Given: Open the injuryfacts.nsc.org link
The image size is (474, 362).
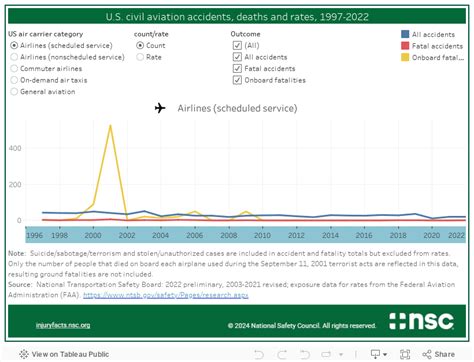Looking at the screenshot, I should [63, 325].
